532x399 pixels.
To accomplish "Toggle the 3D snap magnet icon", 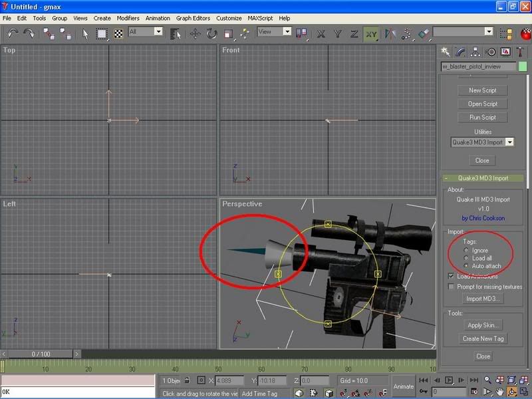I will pos(343,393).
